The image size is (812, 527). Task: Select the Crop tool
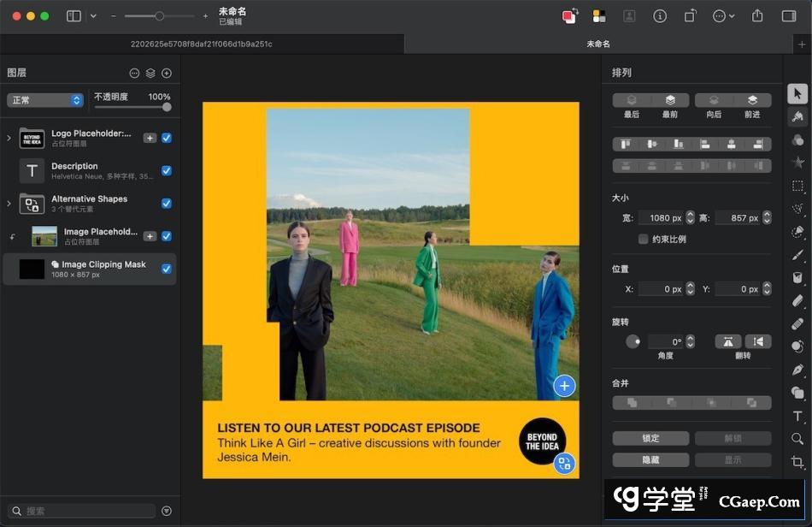[x=797, y=462]
